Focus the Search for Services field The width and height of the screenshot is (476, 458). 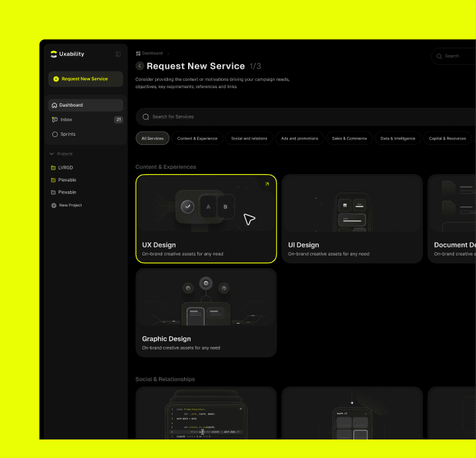306,117
